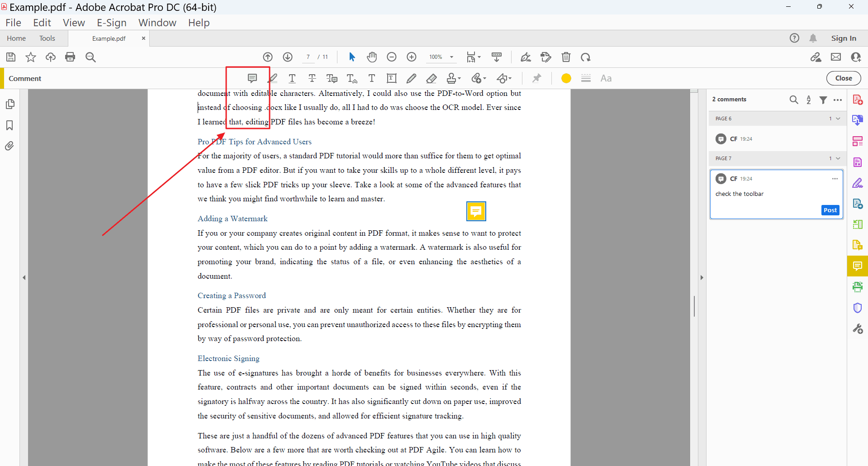Open Bookmarks panel in left sidebar
The height and width of the screenshot is (466, 868).
pyautogui.click(x=9, y=125)
